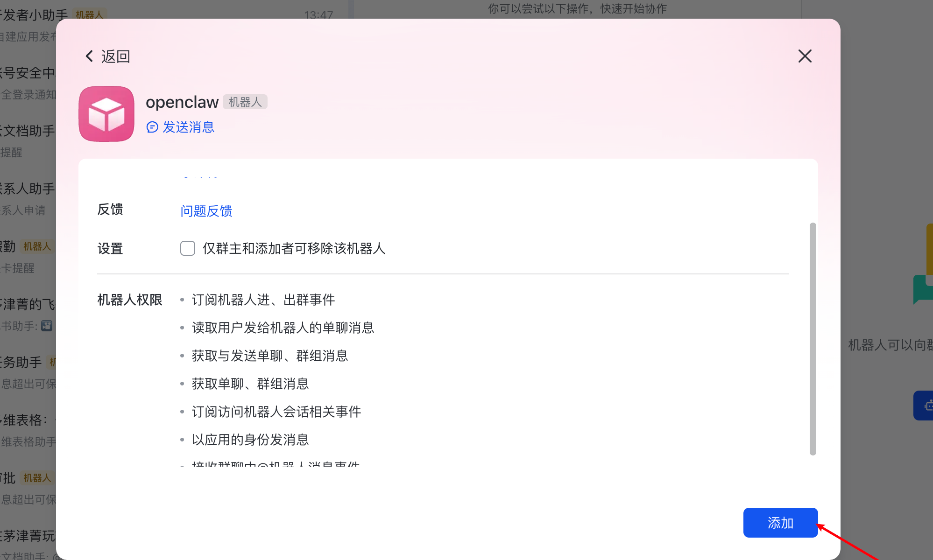Go back via the 返回 label

pos(115,56)
